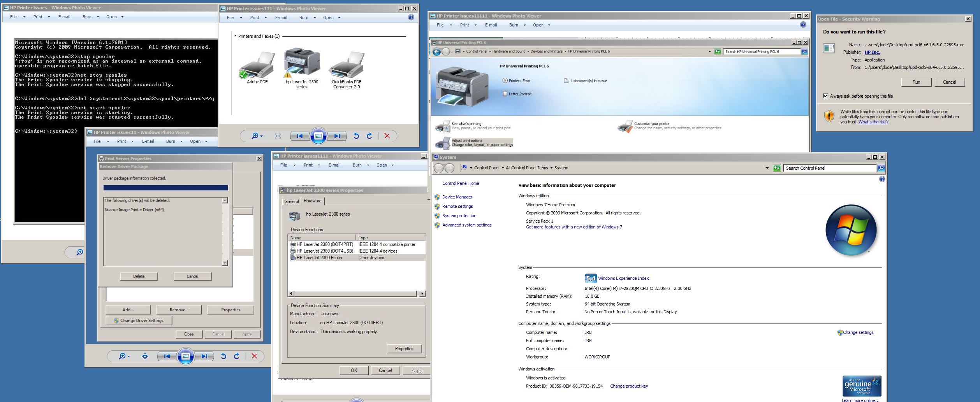
Task: Click Delete in Remove Driver Package dialog
Action: pyautogui.click(x=139, y=276)
